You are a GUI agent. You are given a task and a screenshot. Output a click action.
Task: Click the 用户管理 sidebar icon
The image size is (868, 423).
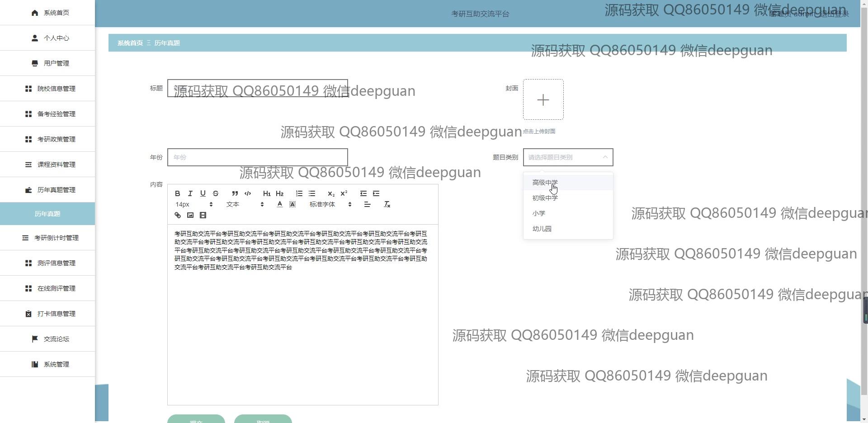point(35,63)
